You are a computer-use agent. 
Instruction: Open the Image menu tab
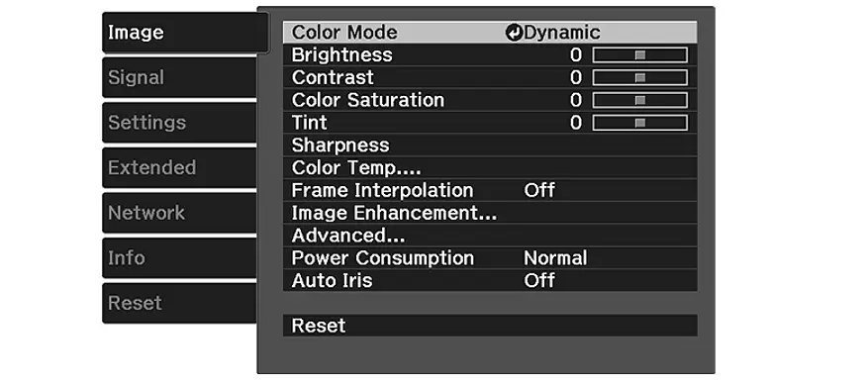[185, 33]
